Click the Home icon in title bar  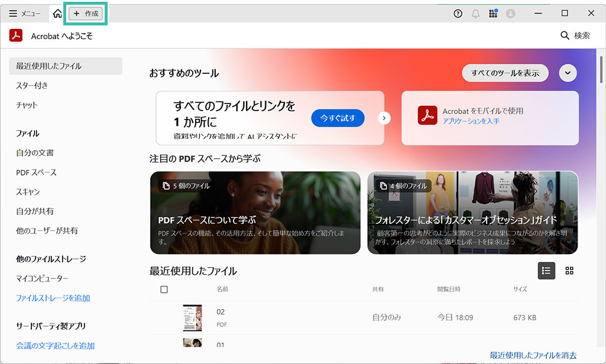click(x=57, y=13)
